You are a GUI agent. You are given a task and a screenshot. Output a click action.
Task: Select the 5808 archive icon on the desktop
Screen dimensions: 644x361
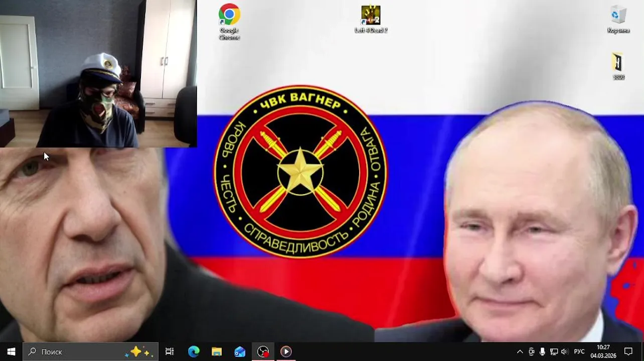(x=618, y=66)
